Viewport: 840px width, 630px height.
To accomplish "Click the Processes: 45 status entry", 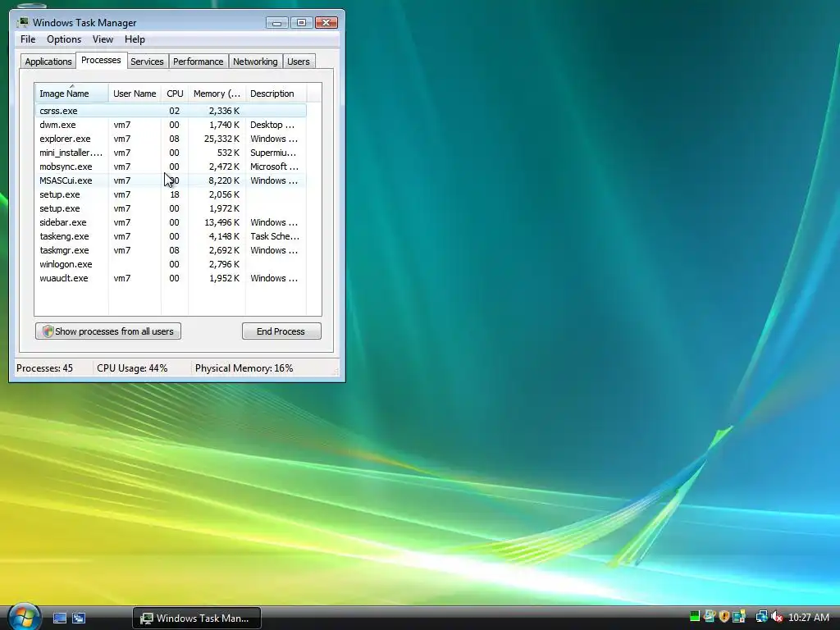I will (x=44, y=368).
